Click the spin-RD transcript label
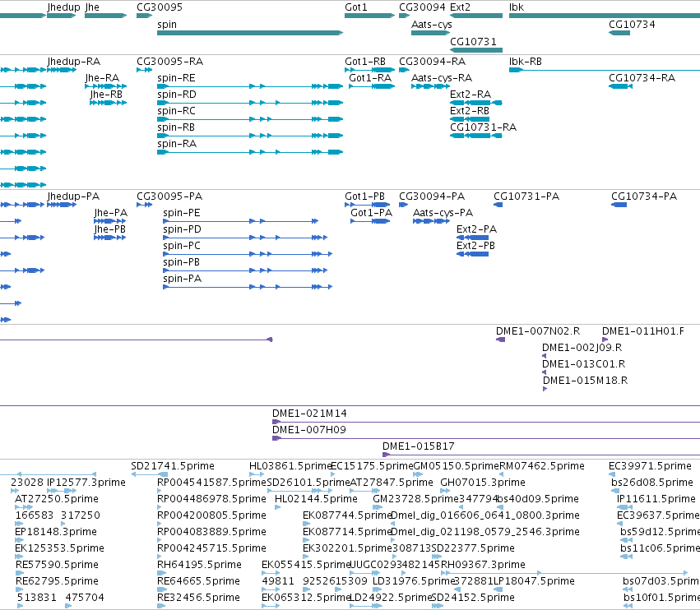Image resolution: width=700 pixels, height=610 pixels. coord(176,95)
